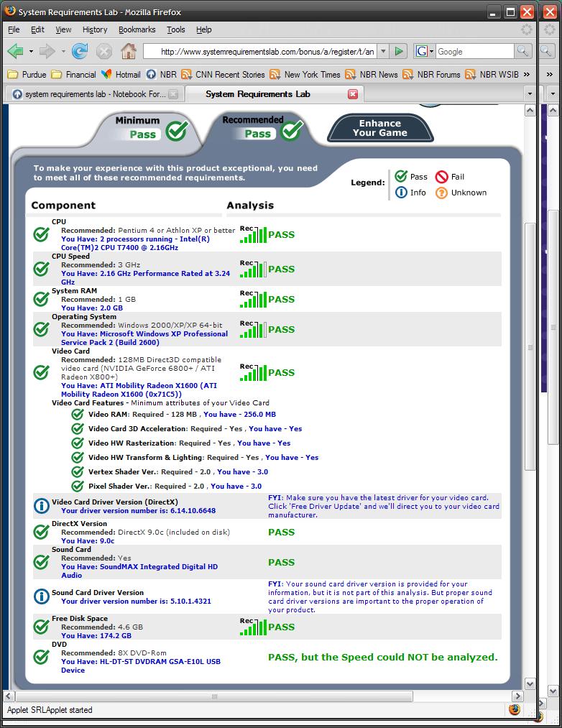The height and width of the screenshot is (728, 562).
Task: Reload the page with the Refresh icon
Action: [80, 51]
